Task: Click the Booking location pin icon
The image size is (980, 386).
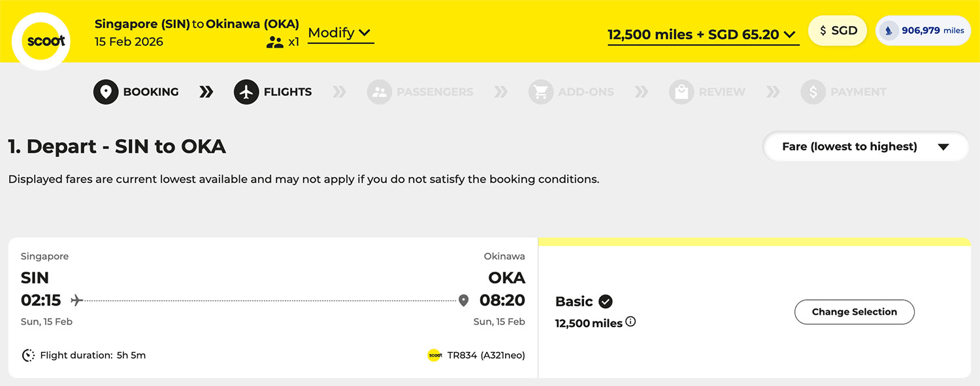Action: coord(106,92)
